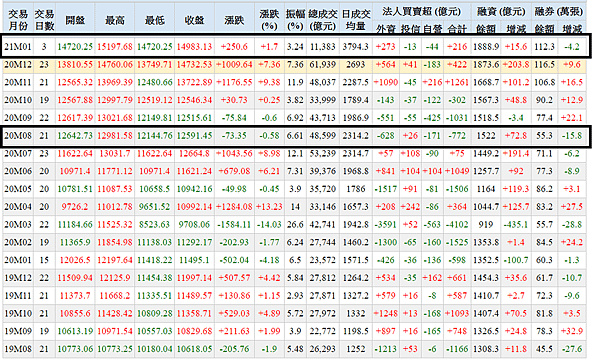Select the 20M12 month cell
Screen dimensions: 600x364
[x=18, y=65]
